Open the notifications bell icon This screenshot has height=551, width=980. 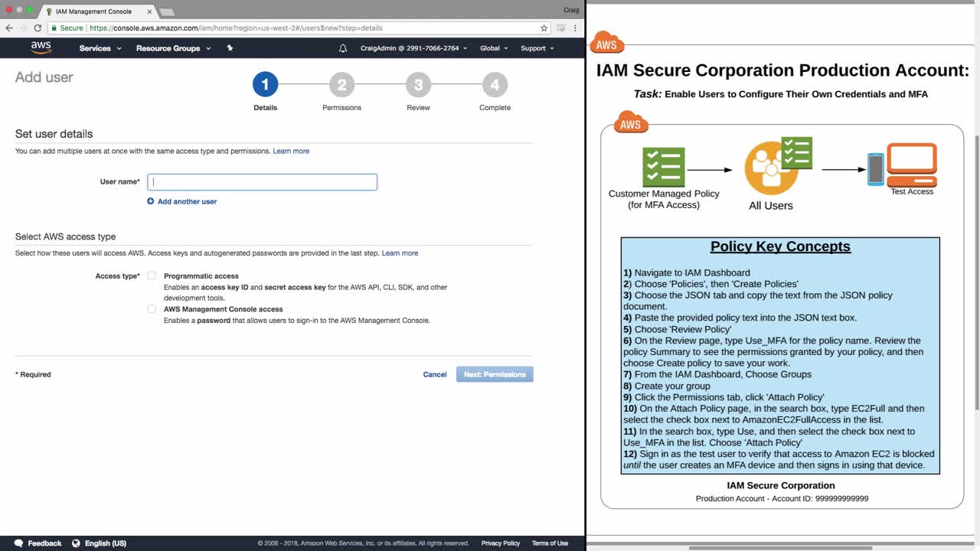click(343, 48)
